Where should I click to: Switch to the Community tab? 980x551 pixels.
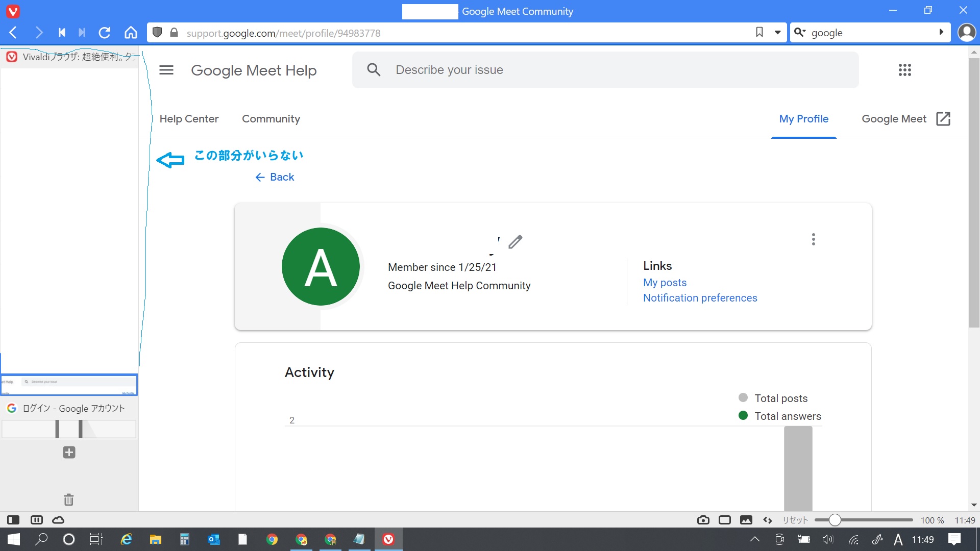pos(271,119)
